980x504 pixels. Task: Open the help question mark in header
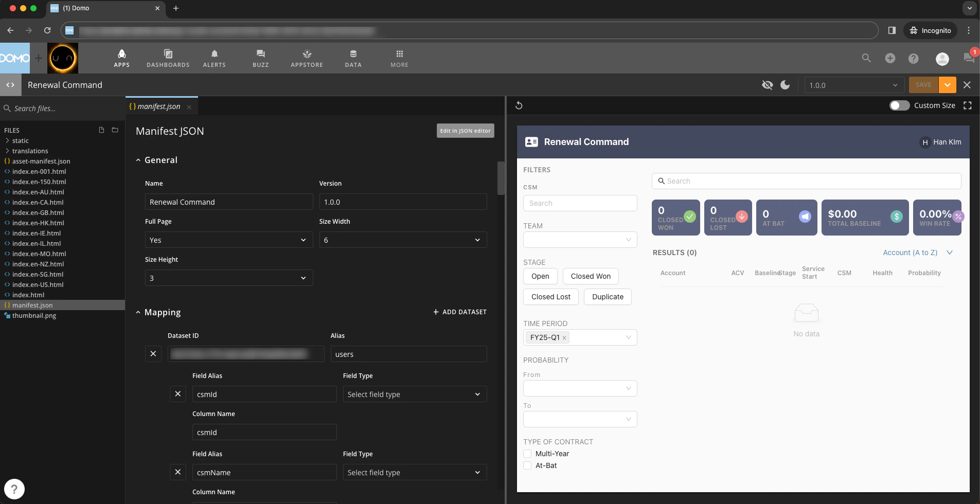point(914,59)
